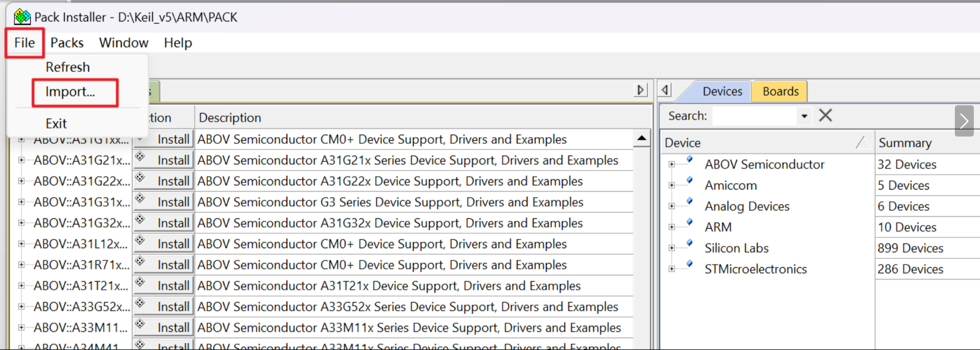Switch to the Devices tab

(x=722, y=91)
